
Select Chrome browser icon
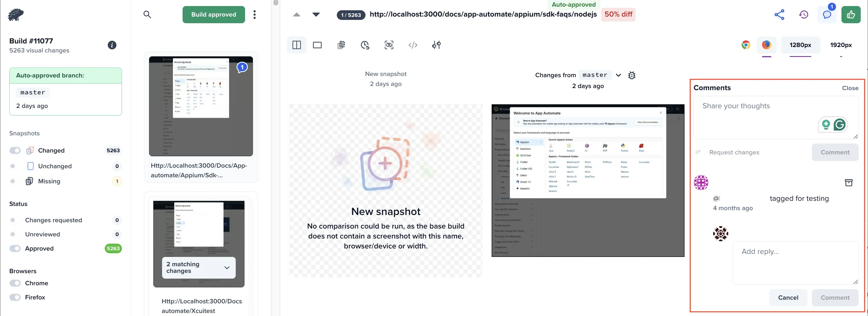746,45
